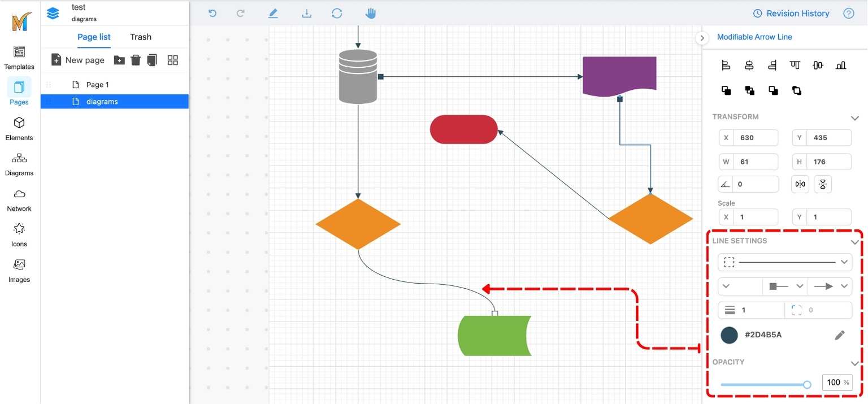Open the line style dropdown
This screenshot has height=404, width=868.
tap(785, 262)
